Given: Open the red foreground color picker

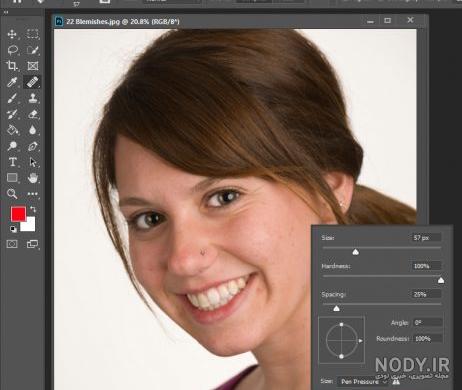Looking at the screenshot, I should pyautogui.click(x=18, y=214).
